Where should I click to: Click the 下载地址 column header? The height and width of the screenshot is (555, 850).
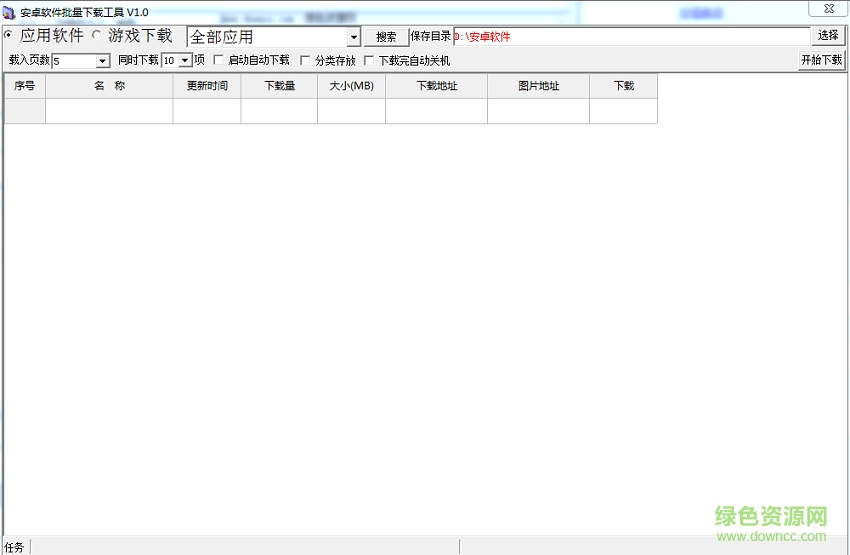point(436,86)
